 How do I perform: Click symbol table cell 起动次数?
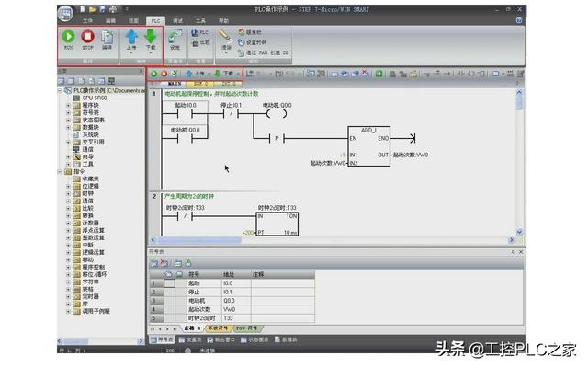click(204, 309)
